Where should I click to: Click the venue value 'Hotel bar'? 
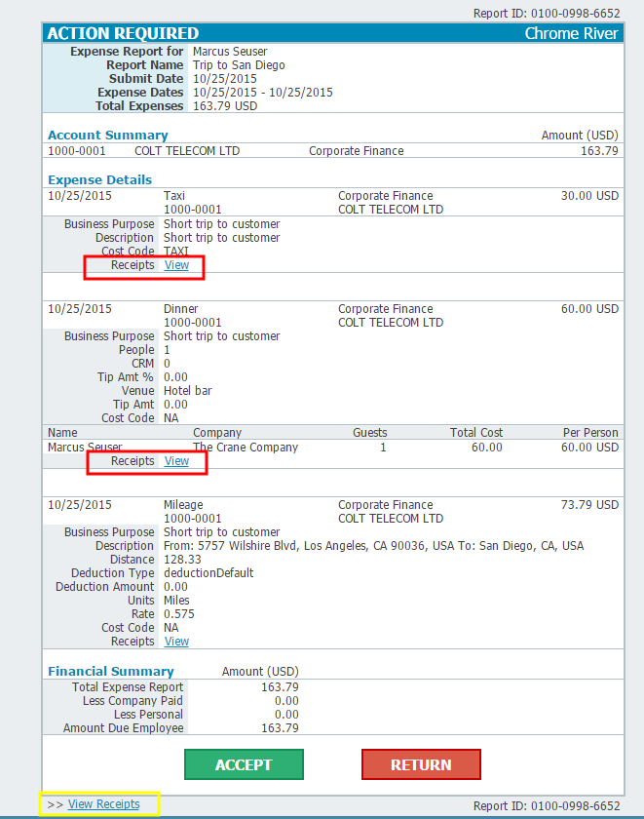click(x=188, y=391)
